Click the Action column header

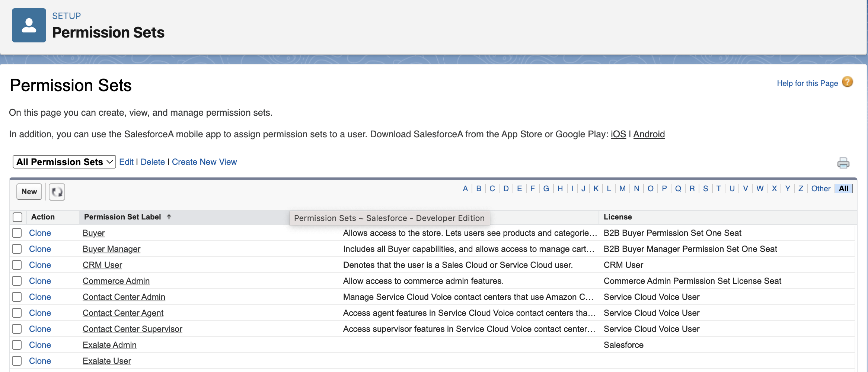(43, 217)
